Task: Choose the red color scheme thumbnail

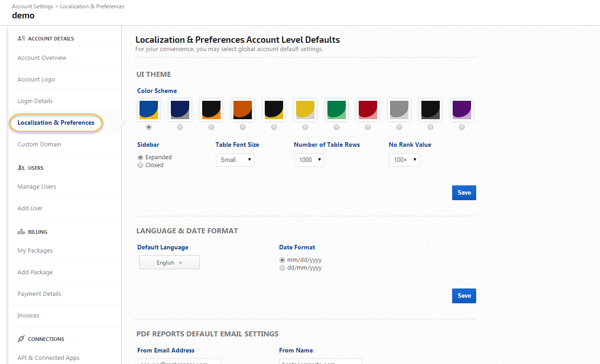Action: [368, 110]
